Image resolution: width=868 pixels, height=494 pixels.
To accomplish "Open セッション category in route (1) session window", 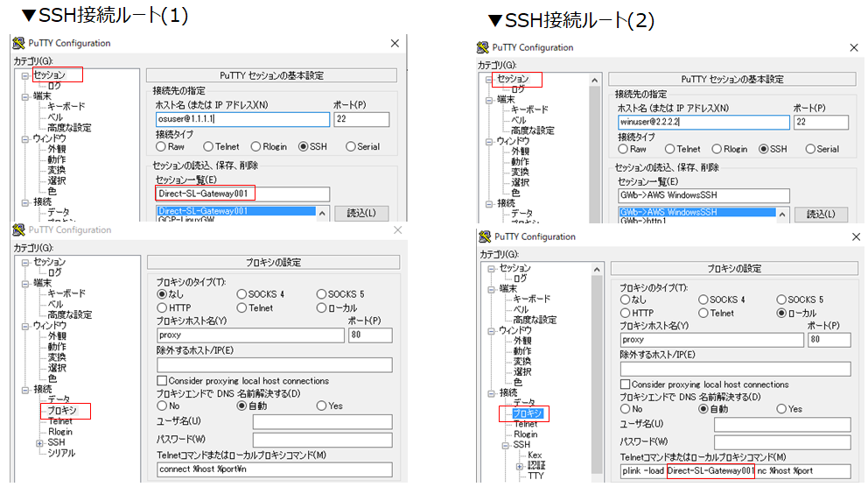I will (x=49, y=74).
